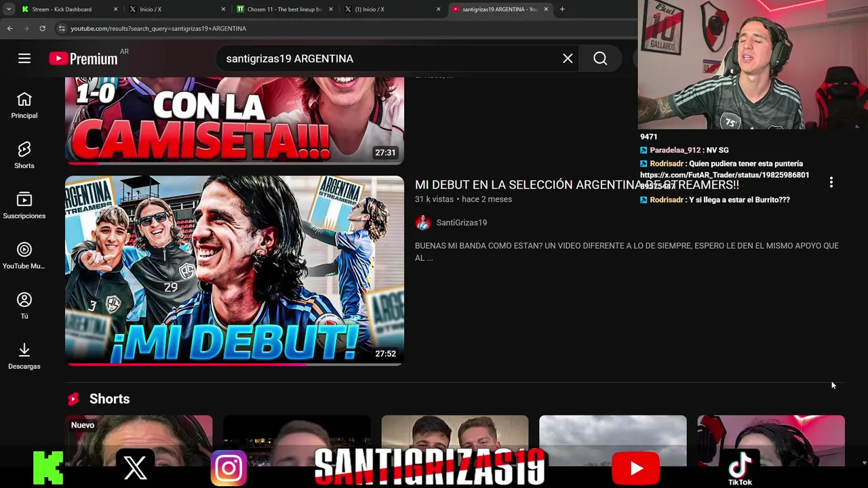Close the Stream - Kick Dashboard tab
Image resolution: width=868 pixels, height=488 pixels.
click(115, 9)
